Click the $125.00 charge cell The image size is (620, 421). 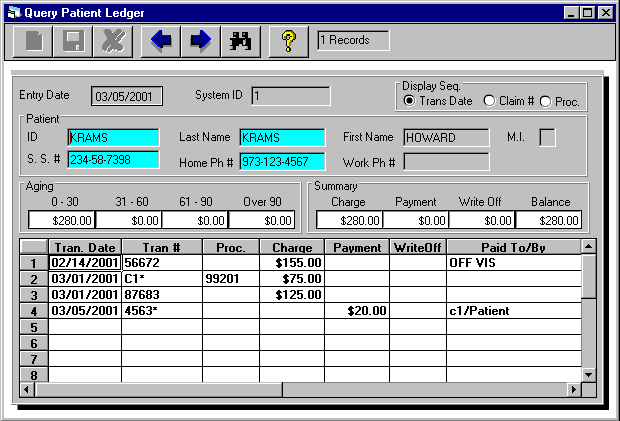tap(292, 295)
